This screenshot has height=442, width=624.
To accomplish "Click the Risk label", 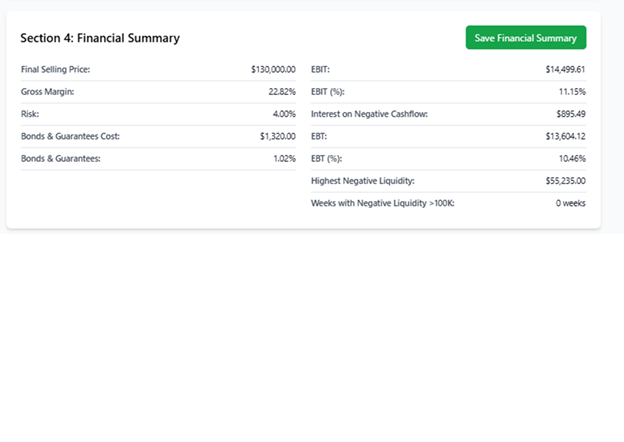I will point(30,114).
